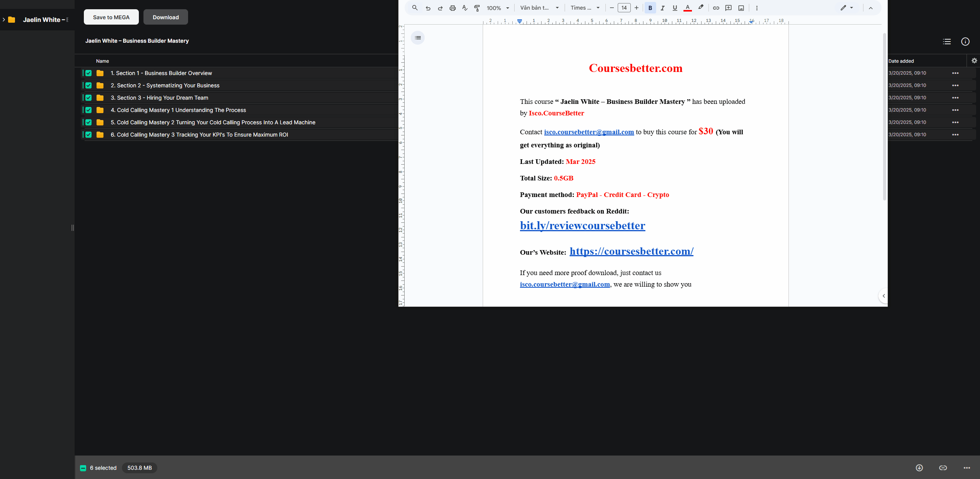Uncheck Cold Calling Mastery 1 checkbox
This screenshot has height=479, width=980.
click(x=88, y=110)
